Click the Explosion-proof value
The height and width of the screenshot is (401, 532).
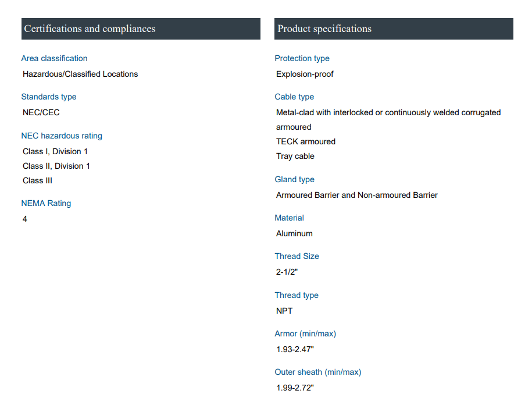305,74
